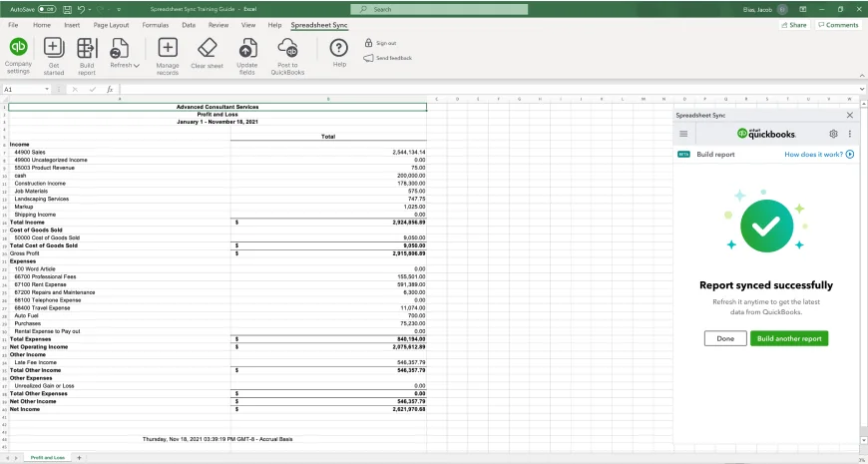The image size is (868, 464).
Task: Select the Net Income row label
Action: [25, 409]
